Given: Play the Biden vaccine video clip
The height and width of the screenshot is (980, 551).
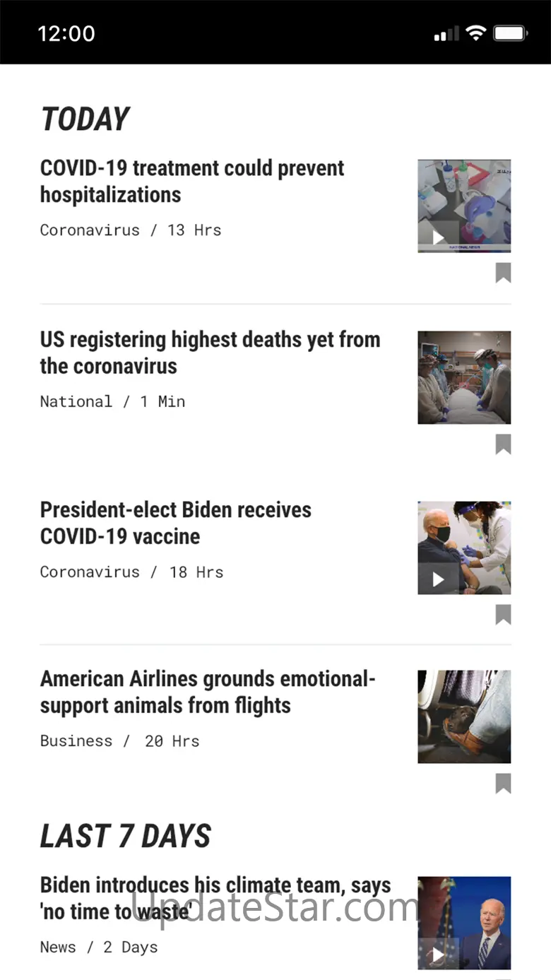Looking at the screenshot, I should 438,579.
